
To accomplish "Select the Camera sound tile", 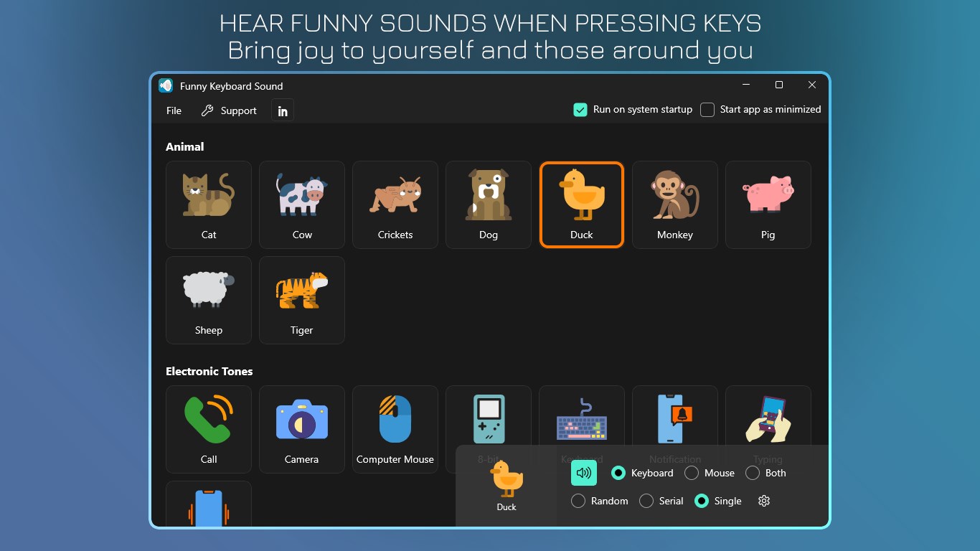I will point(302,429).
